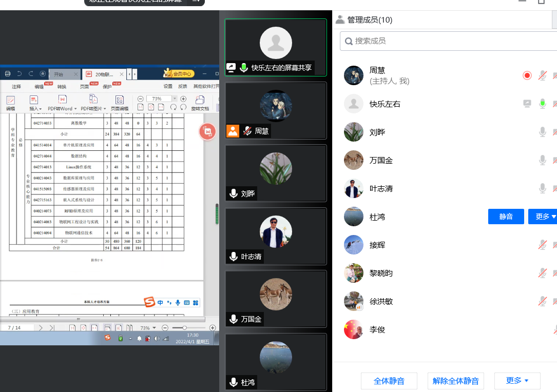The height and width of the screenshot is (392, 557).
Task: Click actual size 1:1 icon in ribbon
Action: pyautogui.click(x=141, y=107)
